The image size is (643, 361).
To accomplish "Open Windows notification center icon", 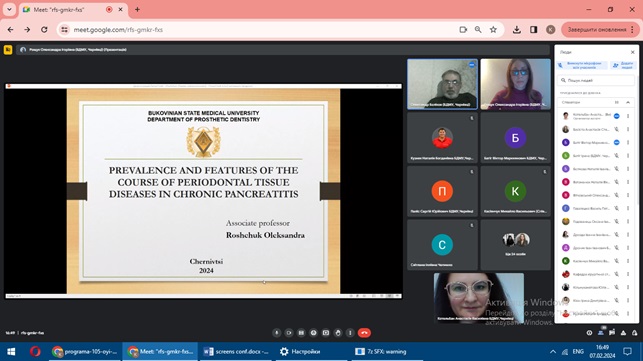I will tap(627, 352).
